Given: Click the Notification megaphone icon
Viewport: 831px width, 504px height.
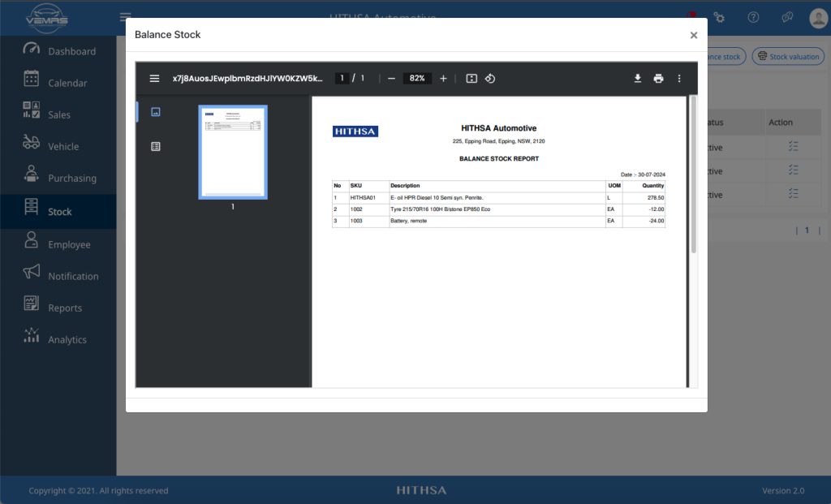Looking at the screenshot, I should [32, 271].
